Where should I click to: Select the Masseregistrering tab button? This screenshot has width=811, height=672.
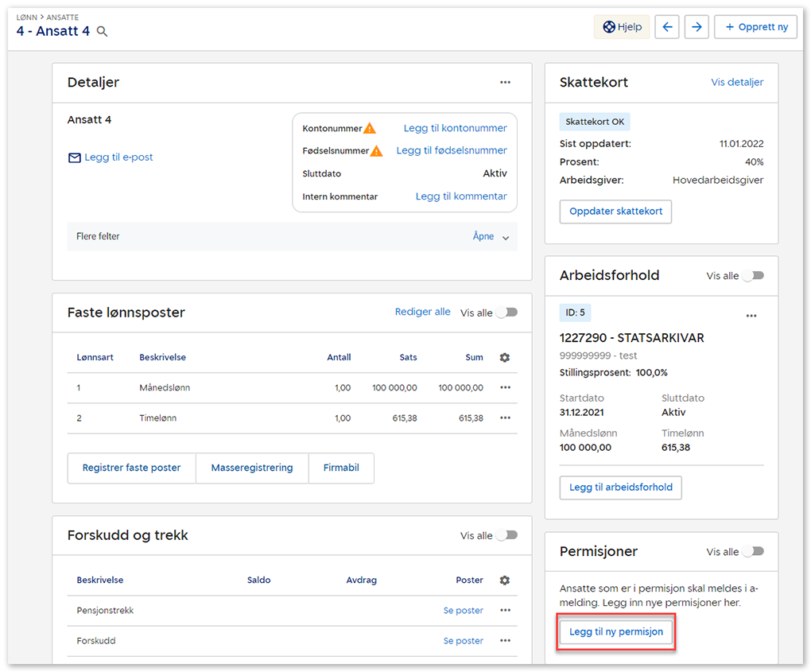click(x=252, y=468)
